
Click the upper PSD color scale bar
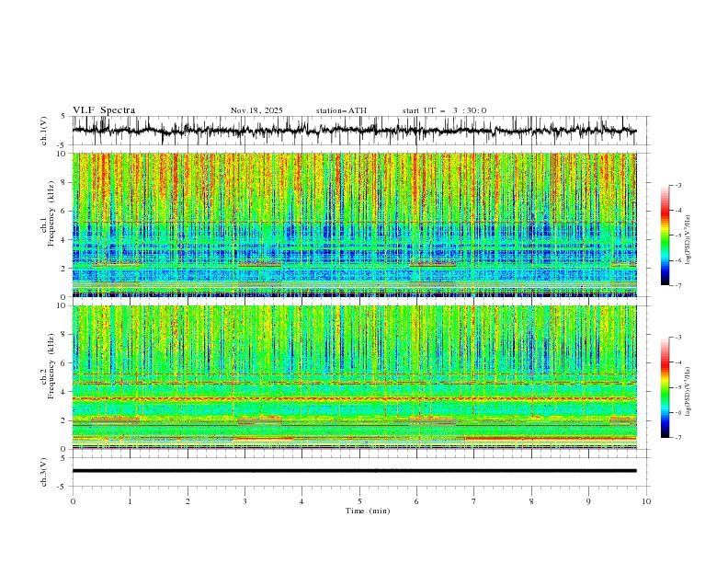(x=665, y=236)
